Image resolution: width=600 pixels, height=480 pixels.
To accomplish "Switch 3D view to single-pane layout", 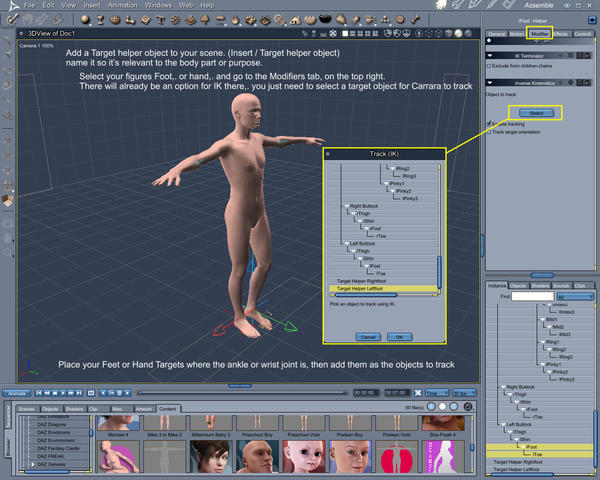I will (x=345, y=34).
